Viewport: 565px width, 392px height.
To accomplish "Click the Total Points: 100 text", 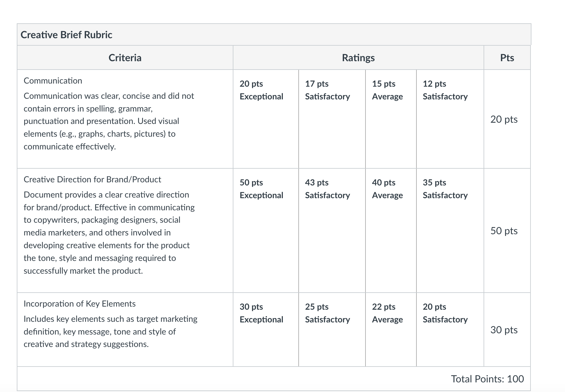I will click(487, 379).
